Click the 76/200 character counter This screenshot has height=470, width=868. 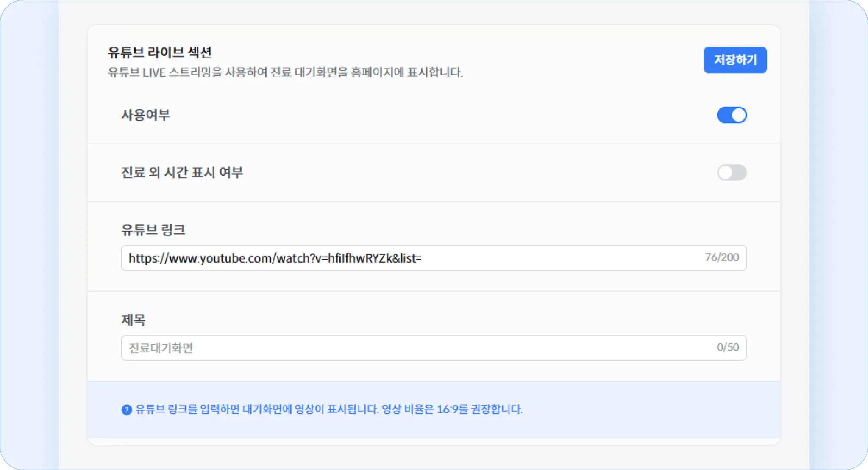721,257
